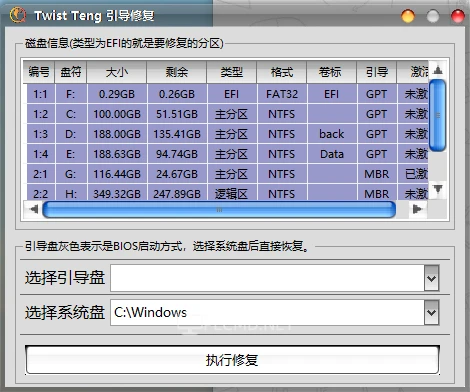Click the 格式 column header
Screen dimensions: 470x392
(282, 72)
